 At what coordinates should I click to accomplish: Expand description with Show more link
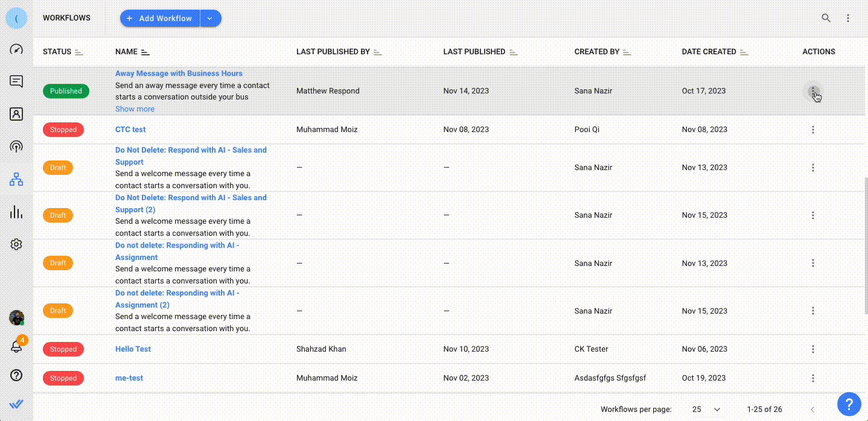point(135,109)
